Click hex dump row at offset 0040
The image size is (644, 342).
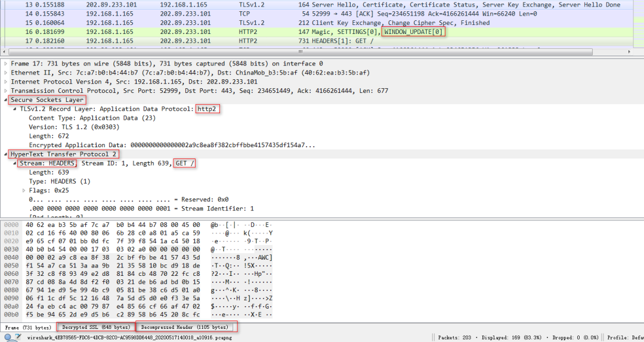click(x=138, y=257)
